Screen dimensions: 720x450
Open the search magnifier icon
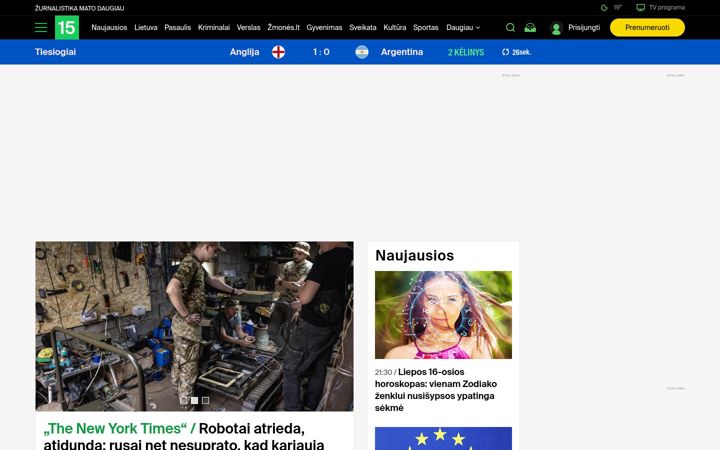click(x=510, y=28)
